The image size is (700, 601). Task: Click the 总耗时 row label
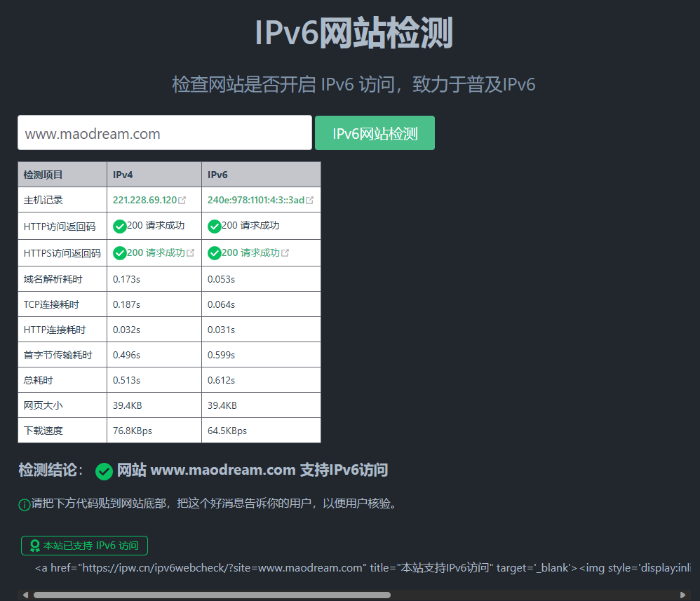click(39, 380)
